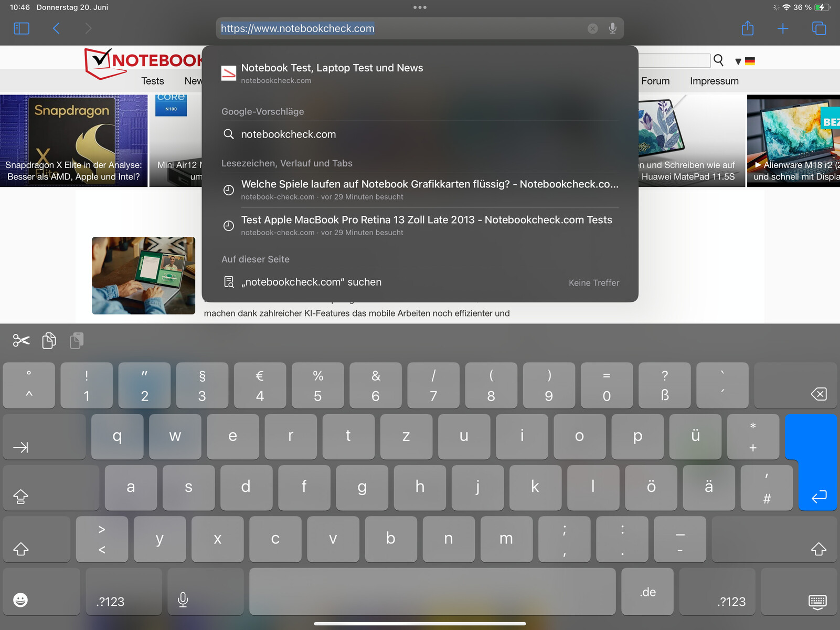Open the language flag dropdown
This screenshot has height=630, width=840.
coord(745,61)
